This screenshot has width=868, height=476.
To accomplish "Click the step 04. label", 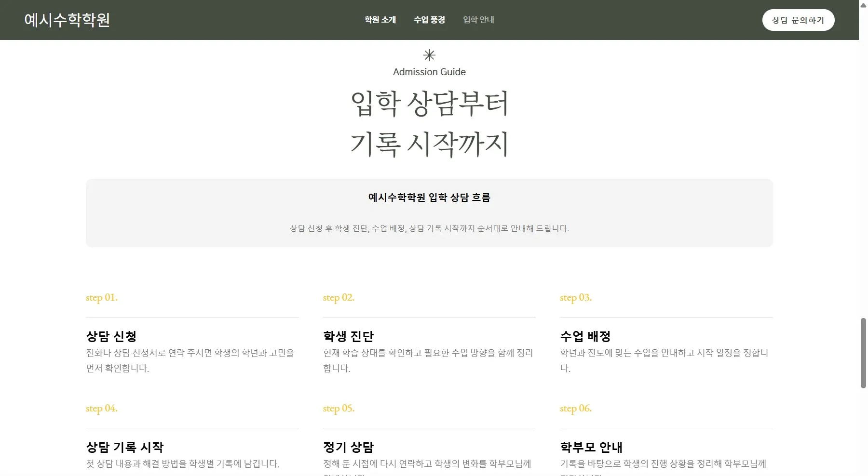I will coord(102,409).
